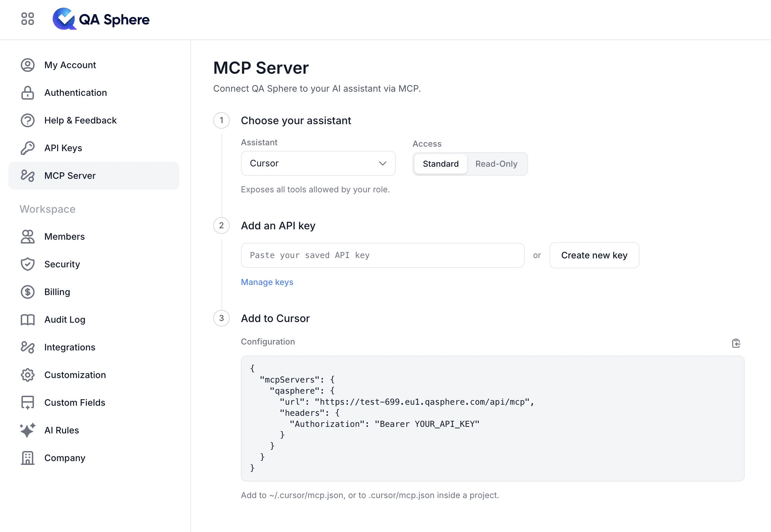Click the Customization gear icon

click(28, 375)
